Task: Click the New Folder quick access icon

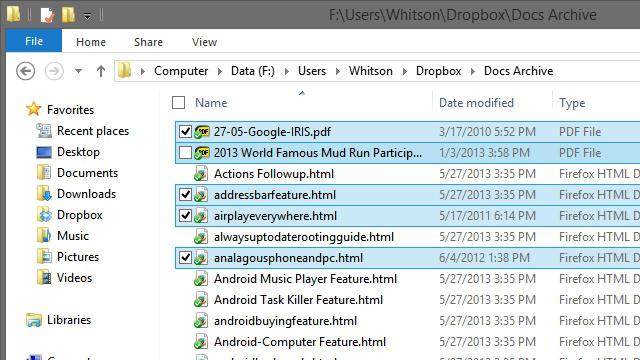Action: [68, 15]
